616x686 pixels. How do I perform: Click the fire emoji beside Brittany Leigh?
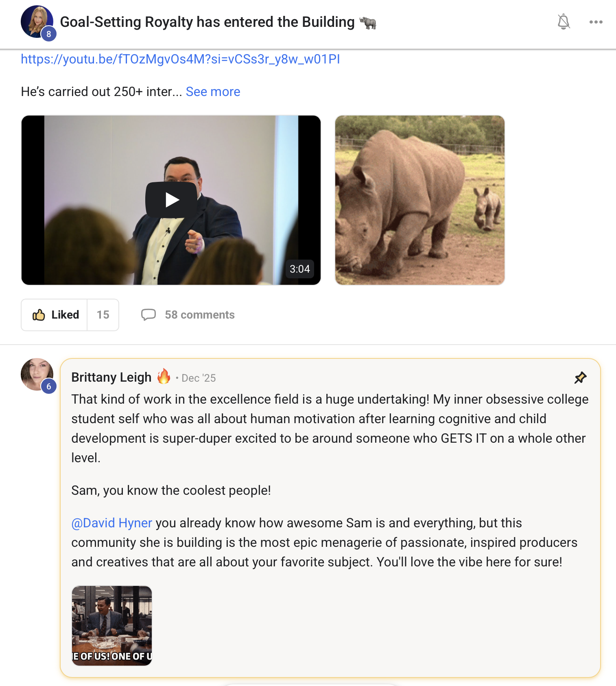tap(164, 376)
